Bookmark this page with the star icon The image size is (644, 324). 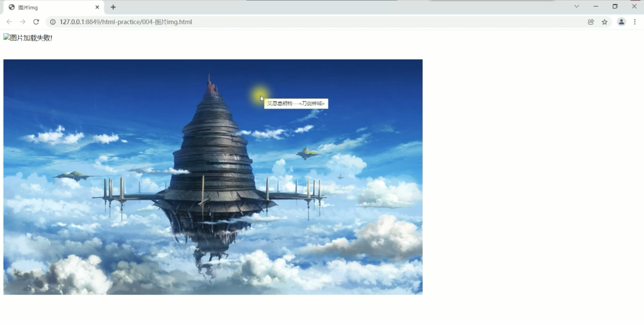[x=605, y=22]
